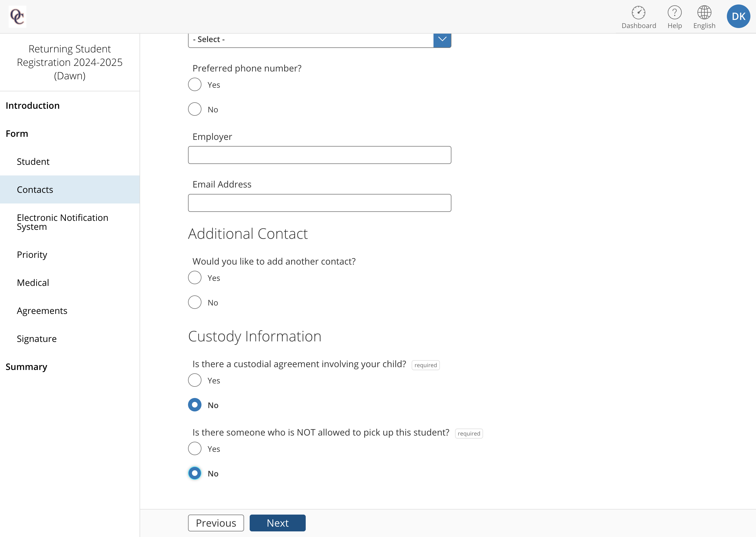
Task: Choose No for adding another contact
Action: [x=195, y=302]
